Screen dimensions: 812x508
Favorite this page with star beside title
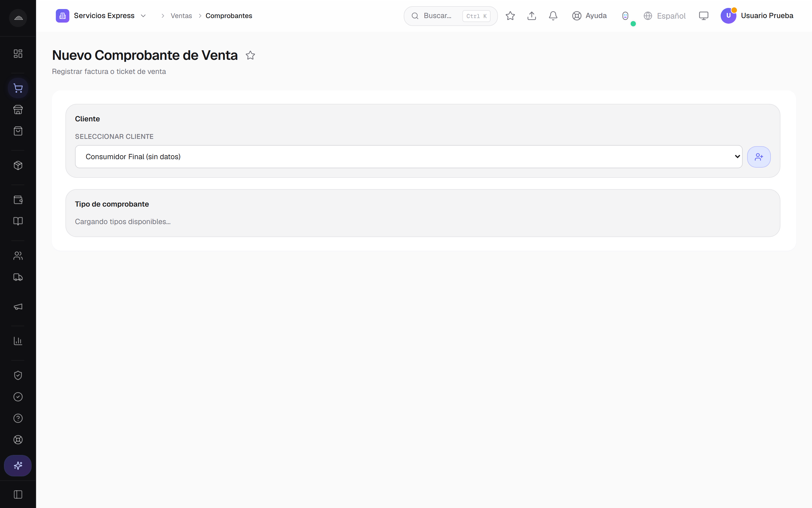pos(250,55)
